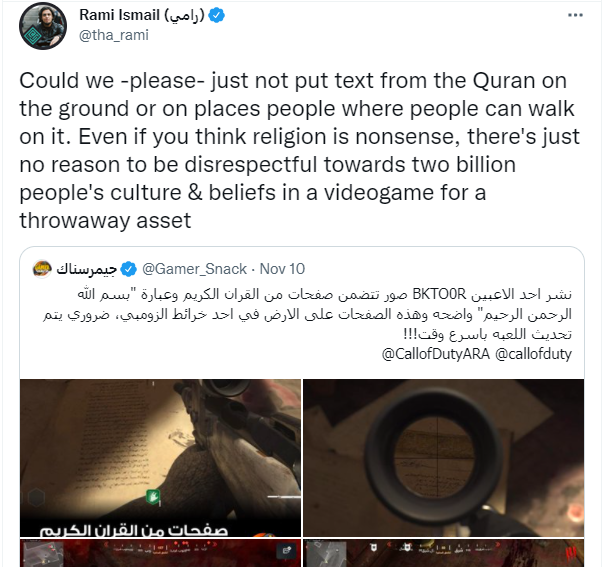Open the @Gamer_Snack handle in quoted tweet
Image resolution: width=605 pixels, height=567 pixels.
[194, 269]
